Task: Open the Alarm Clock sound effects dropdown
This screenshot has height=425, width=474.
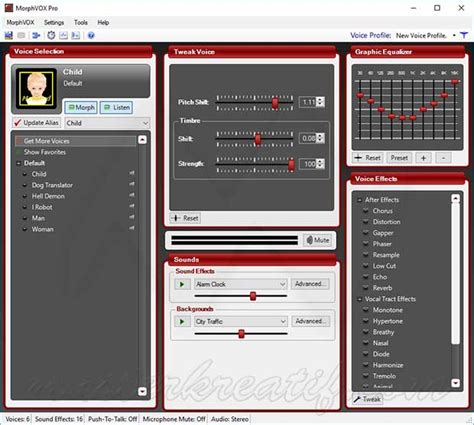Action: [x=282, y=284]
